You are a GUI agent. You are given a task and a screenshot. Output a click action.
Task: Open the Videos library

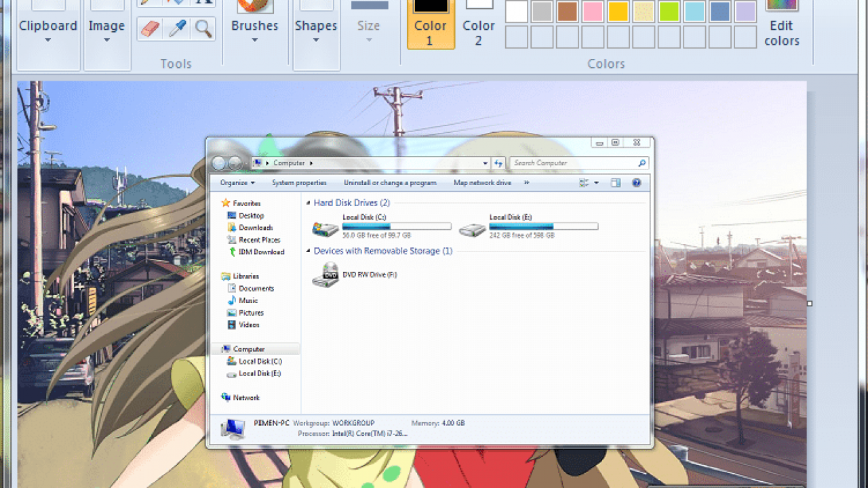(243, 325)
